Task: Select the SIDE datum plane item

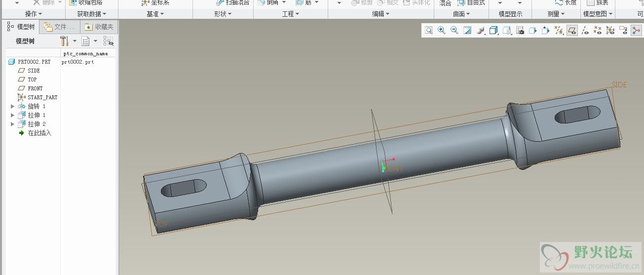Action: pos(29,71)
